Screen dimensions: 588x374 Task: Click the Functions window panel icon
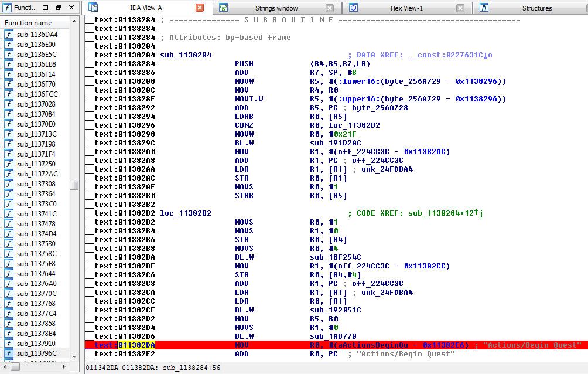pyautogui.click(x=8, y=8)
